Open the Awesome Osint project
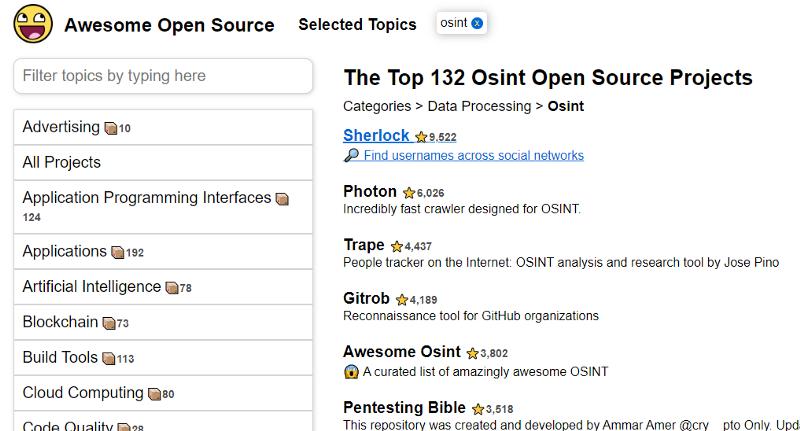Screen dimensions: 800x431 [x=402, y=351]
